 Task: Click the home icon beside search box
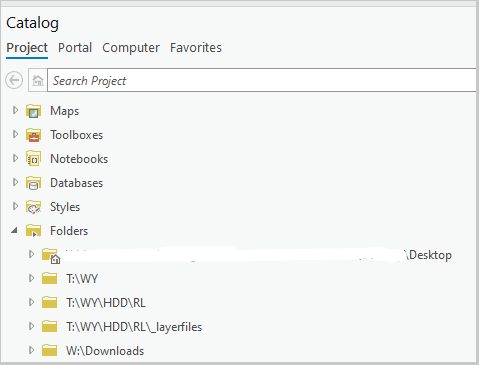coord(38,80)
